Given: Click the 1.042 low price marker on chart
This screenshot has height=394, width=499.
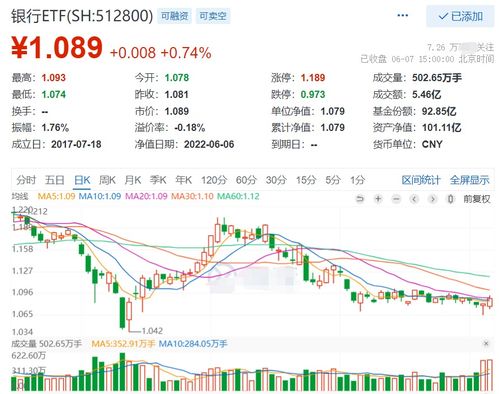Looking at the screenshot, I should [152, 331].
